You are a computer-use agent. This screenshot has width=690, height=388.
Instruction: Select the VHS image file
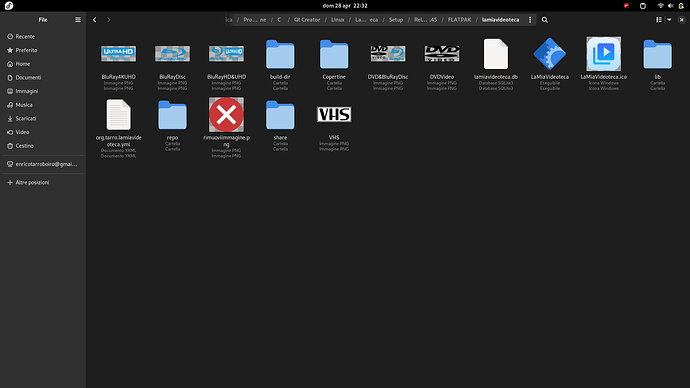(x=334, y=114)
